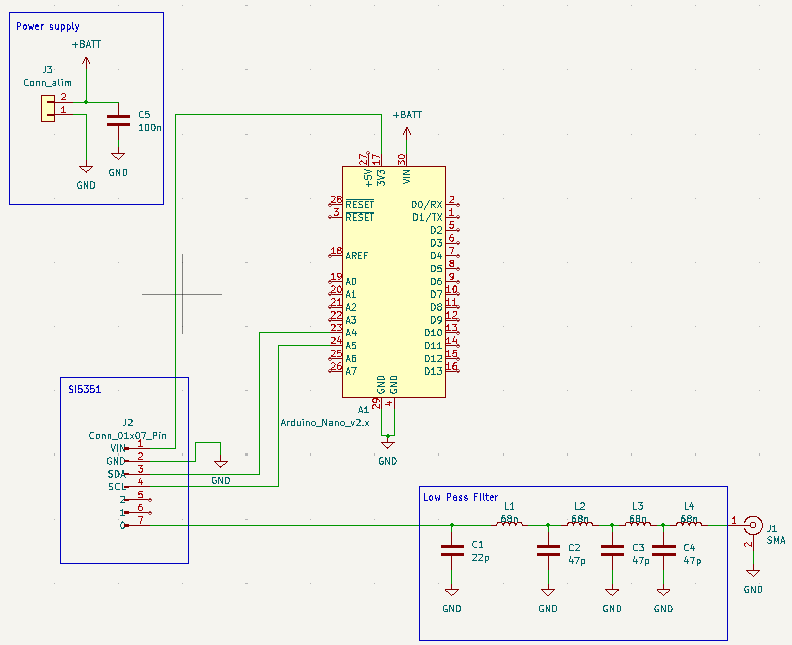Image resolution: width=792 pixels, height=645 pixels.
Task: Click the D2 pin label
Action: pos(436,230)
